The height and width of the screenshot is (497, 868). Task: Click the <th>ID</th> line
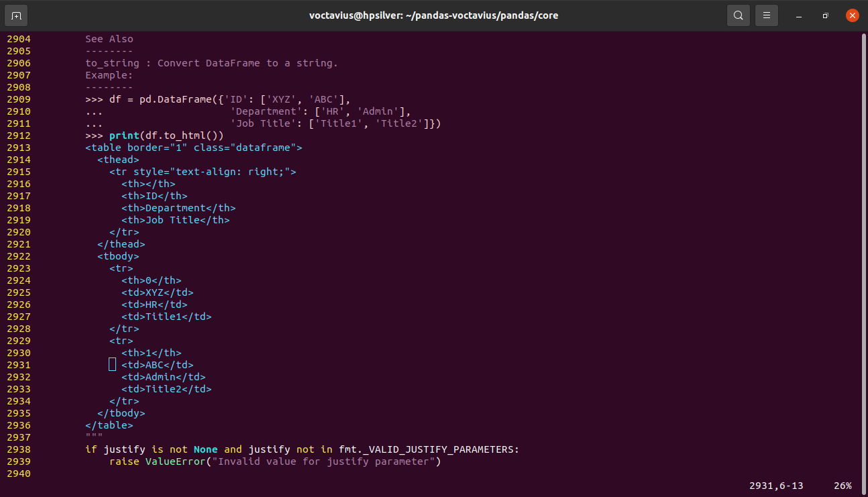pos(154,196)
